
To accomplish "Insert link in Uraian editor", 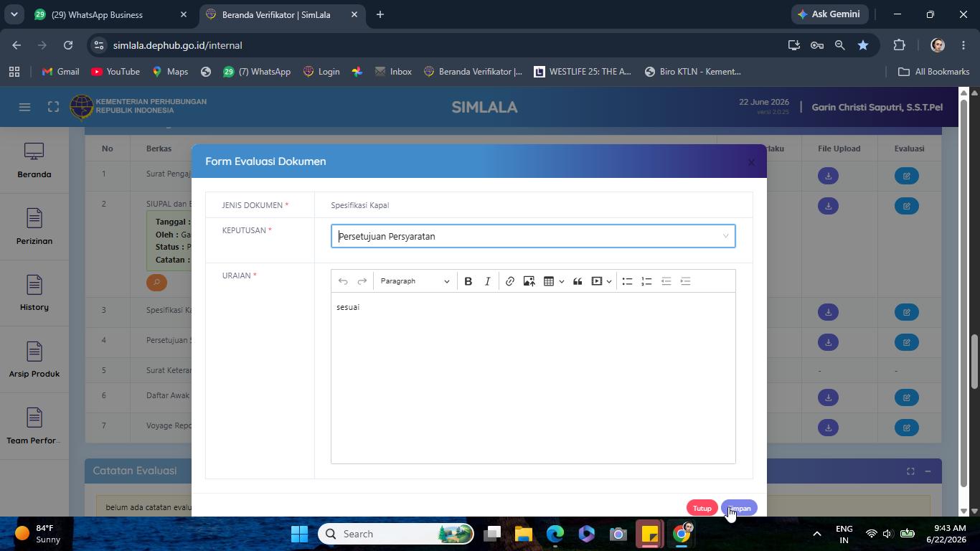I will tap(509, 281).
